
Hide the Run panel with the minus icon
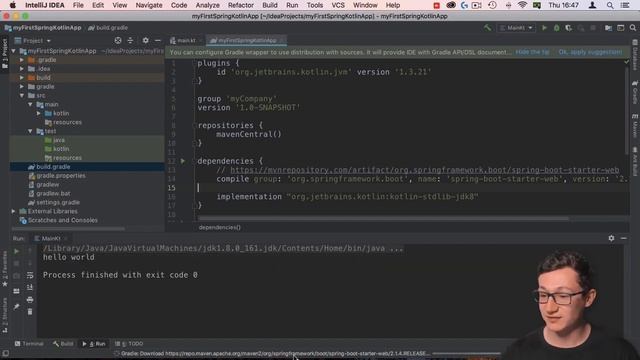pos(623,238)
